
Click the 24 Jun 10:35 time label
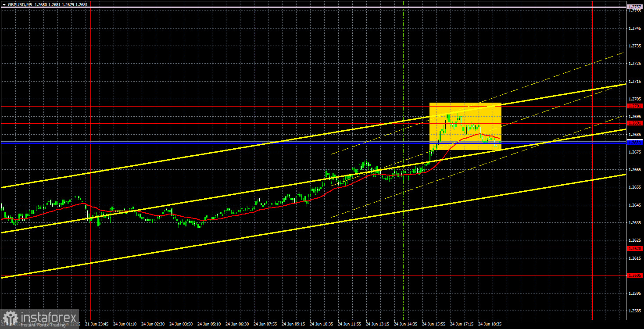click(x=322, y=324)
